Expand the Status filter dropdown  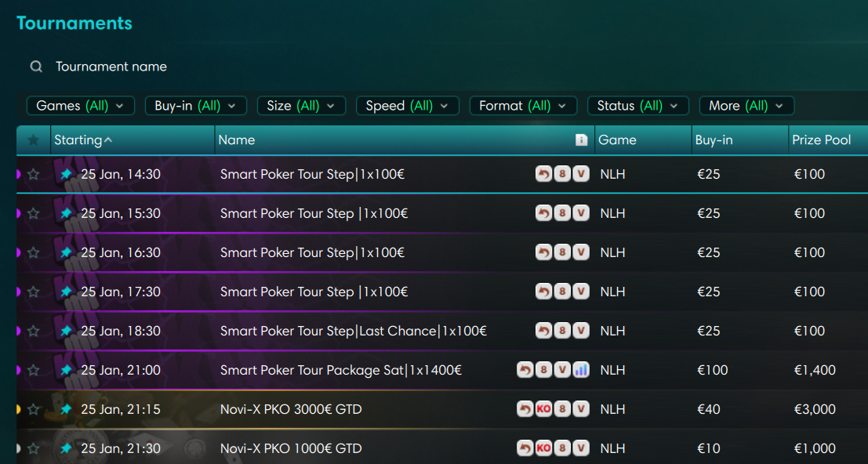pos(637,106)
